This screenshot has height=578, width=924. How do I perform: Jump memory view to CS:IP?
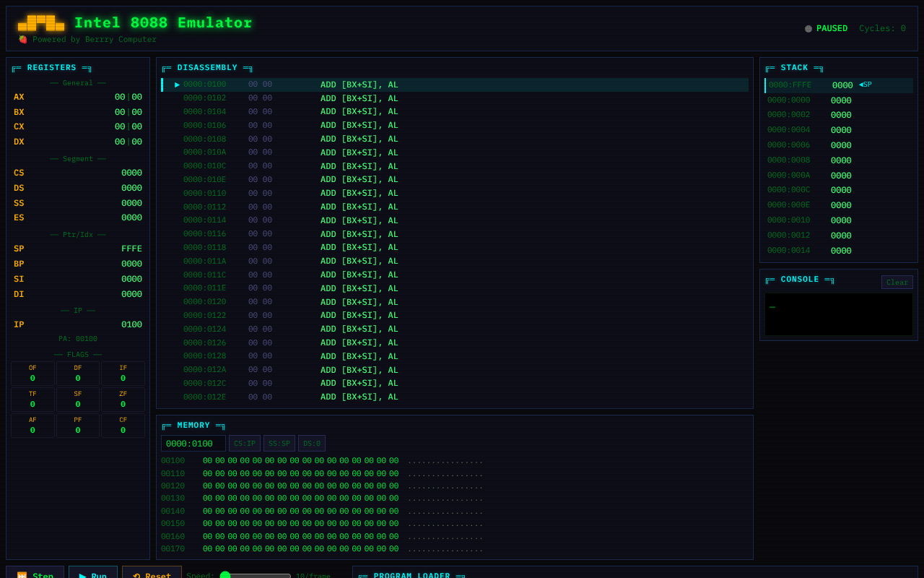pos(245,444)
